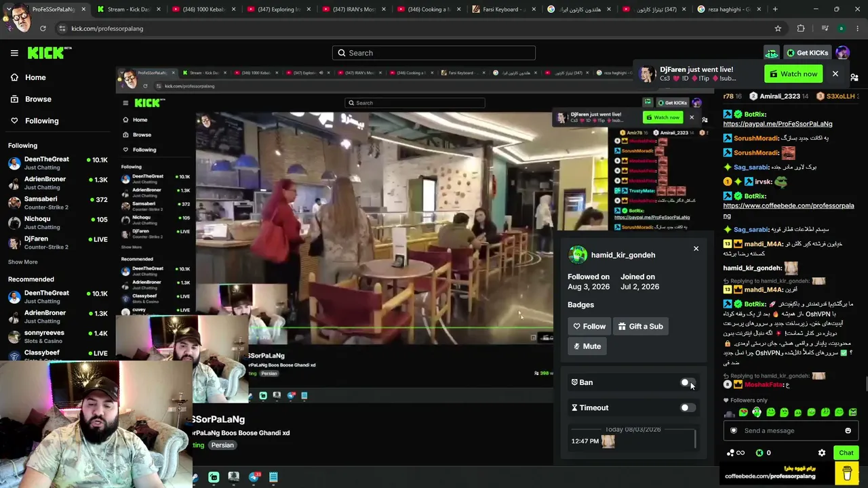868x488 pixels.
Task: Open Nichoqu channel in main Following list
Action: tap(58, 223)
